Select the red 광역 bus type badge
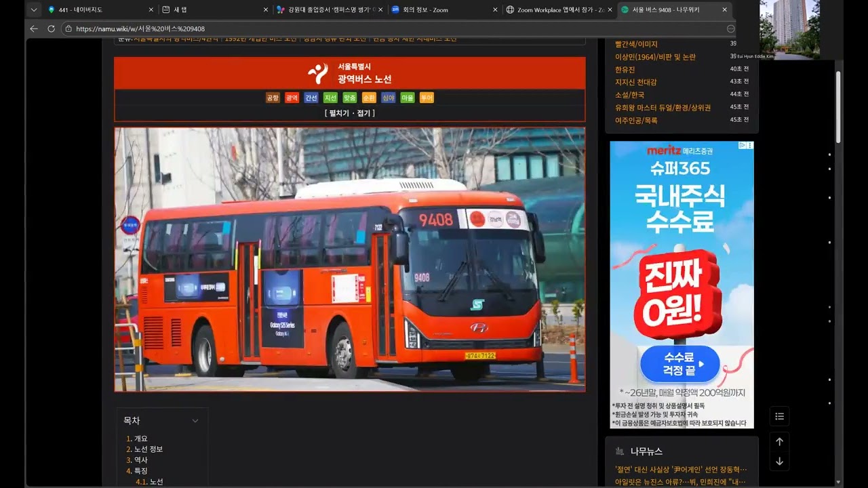This screenshot has width=868, height=488. (292, 98)
